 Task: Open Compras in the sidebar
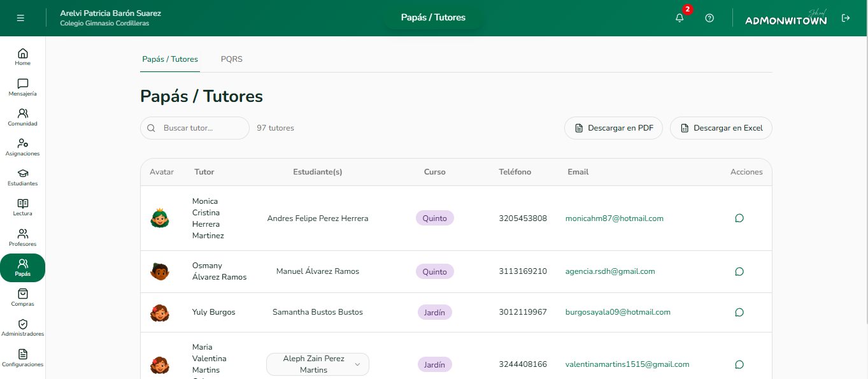(23, 297)
